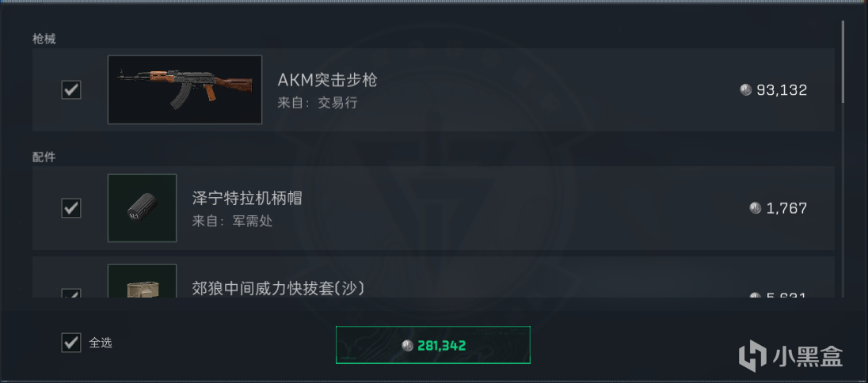
Task: Click the 枪械 section header
Action: pos(44,40)
